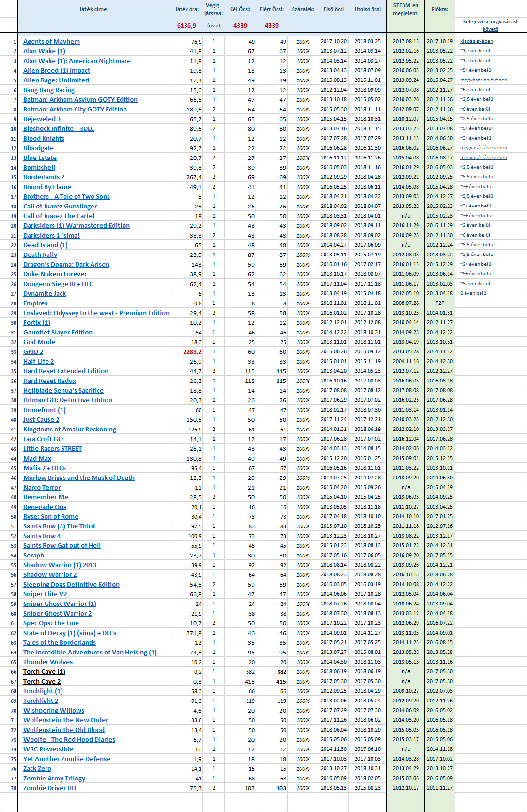Open the Kingdoms of Amalur Reckoning link

point(70,430)
